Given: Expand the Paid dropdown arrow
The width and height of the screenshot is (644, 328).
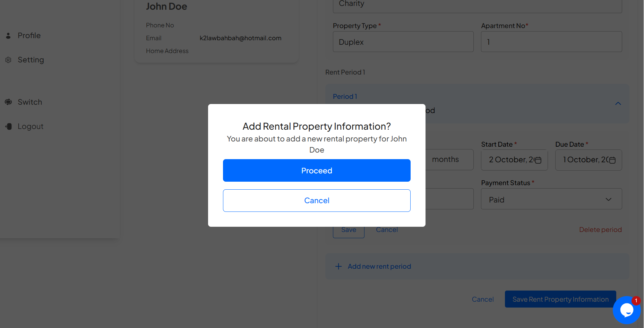Looking at the screenshot, I should pyautogui.click(x=608, y=199).
